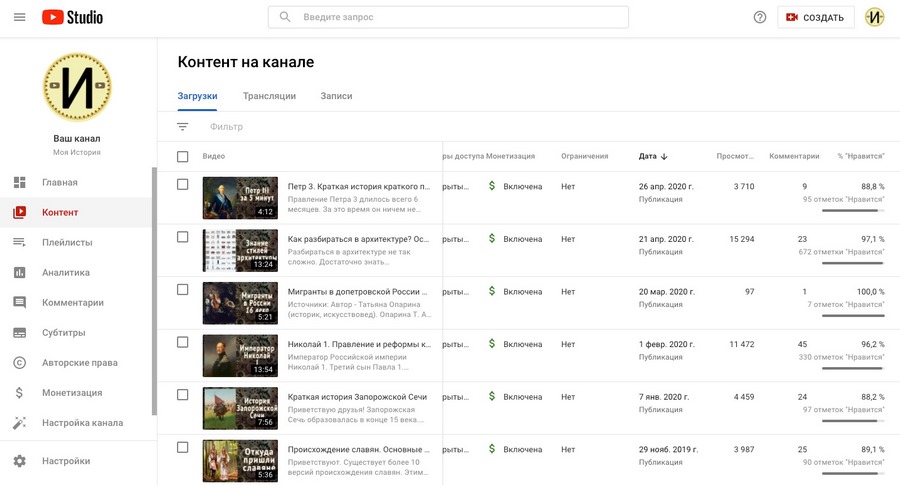Click monetization dollar icon for Петр 3 video
Image resolution: width=900 pixels, height=485 pixels.
[491, 186]
